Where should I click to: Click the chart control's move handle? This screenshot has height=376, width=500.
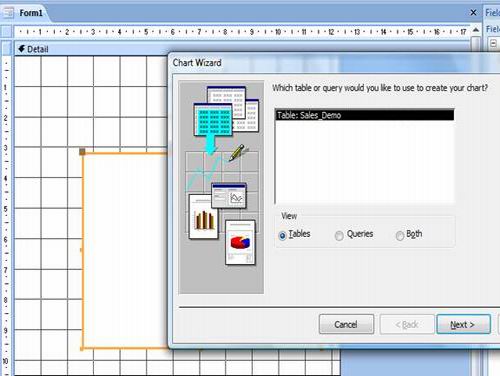coord(82,152)
